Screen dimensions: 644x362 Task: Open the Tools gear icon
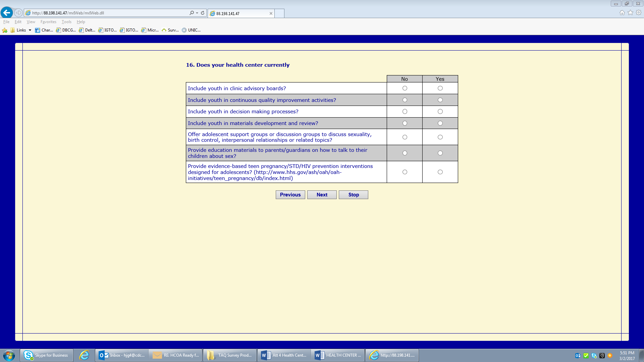click(639, 13)
